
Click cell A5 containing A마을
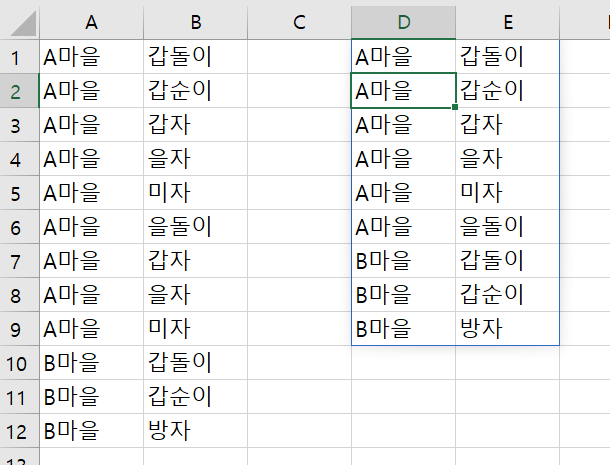(91, 193)
